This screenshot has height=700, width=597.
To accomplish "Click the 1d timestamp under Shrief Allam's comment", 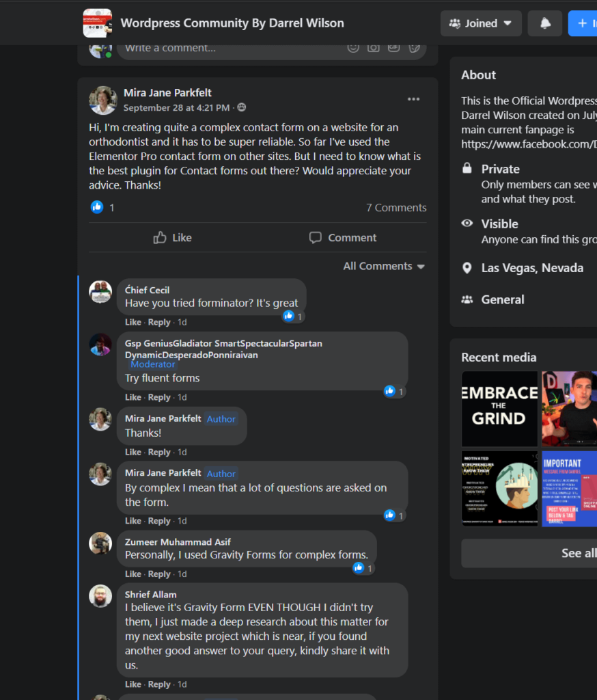I will (182, 684).
